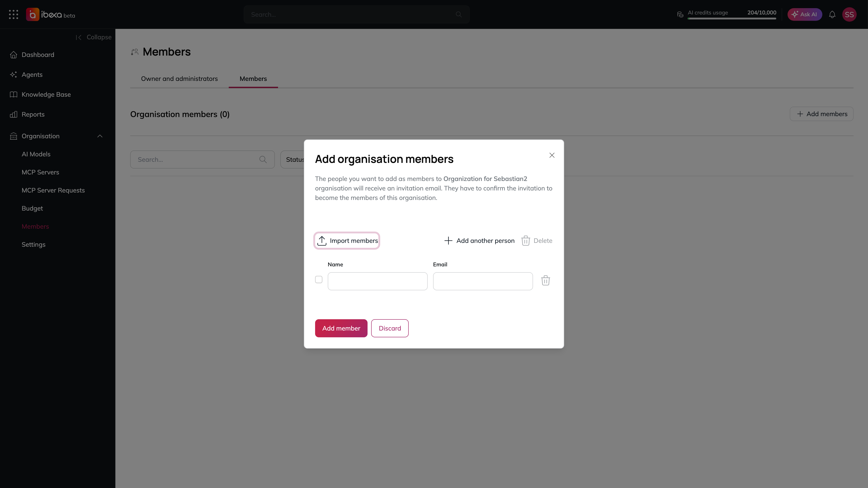The image size is (868, 488).
Task: Click the Organisation building icon
Action: click(x=14, y=136)
